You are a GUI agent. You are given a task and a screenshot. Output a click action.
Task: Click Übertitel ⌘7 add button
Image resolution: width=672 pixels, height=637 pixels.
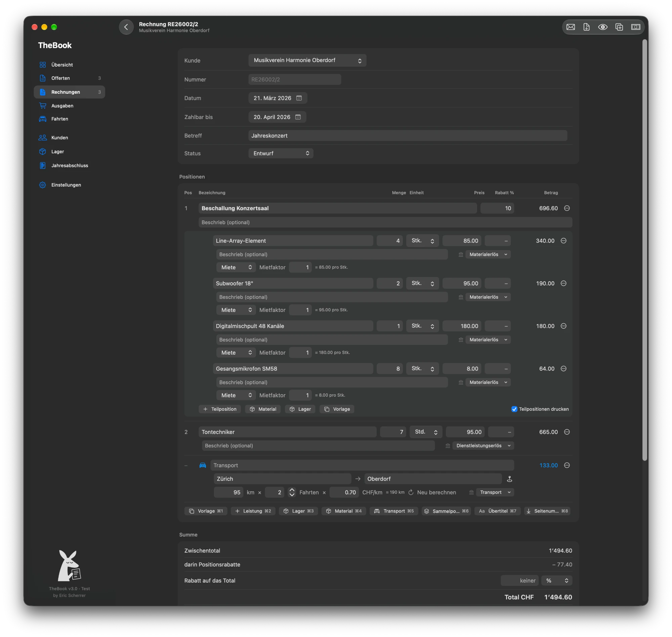coord(497,511)
